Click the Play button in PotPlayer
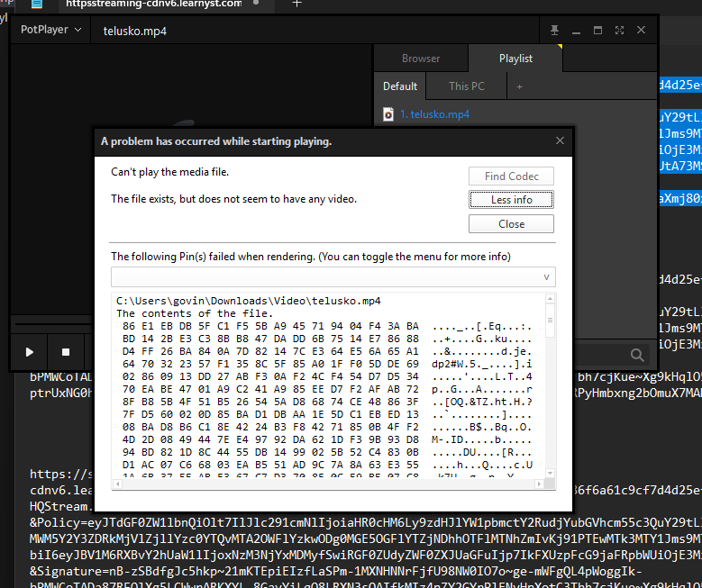 (x=29, y=352)
